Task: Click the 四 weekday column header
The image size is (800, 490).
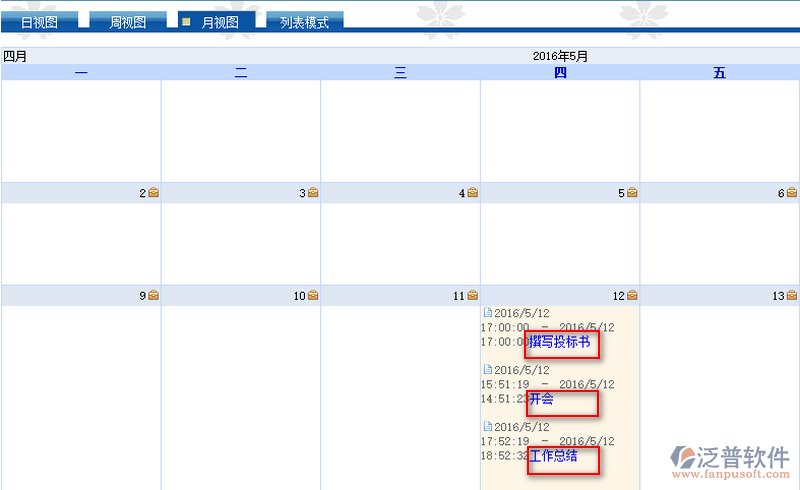Action: [x=560, y=72]
